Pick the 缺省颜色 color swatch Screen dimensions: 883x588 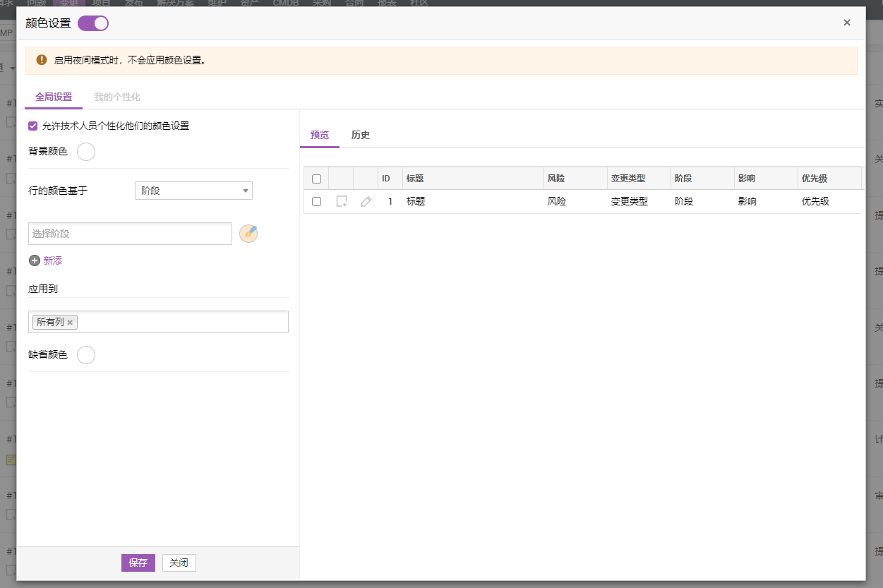point(86,354)
